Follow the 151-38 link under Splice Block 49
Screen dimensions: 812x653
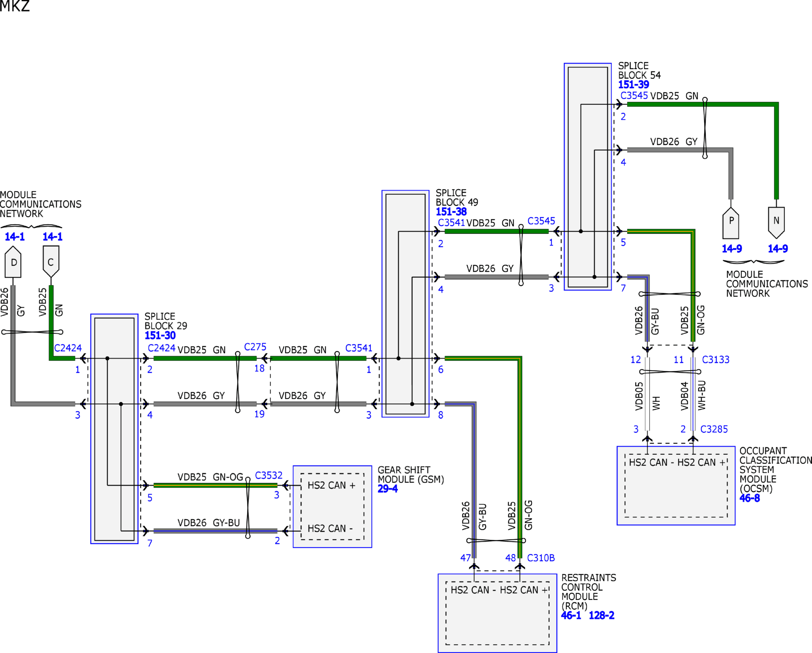(x=451, y=212)
